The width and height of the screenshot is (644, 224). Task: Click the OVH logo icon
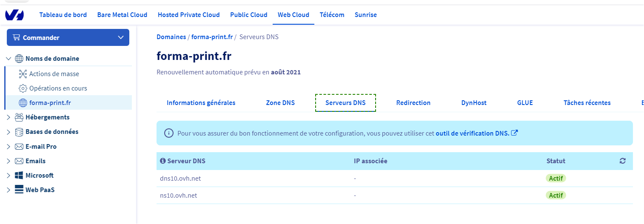pos(14,15)
